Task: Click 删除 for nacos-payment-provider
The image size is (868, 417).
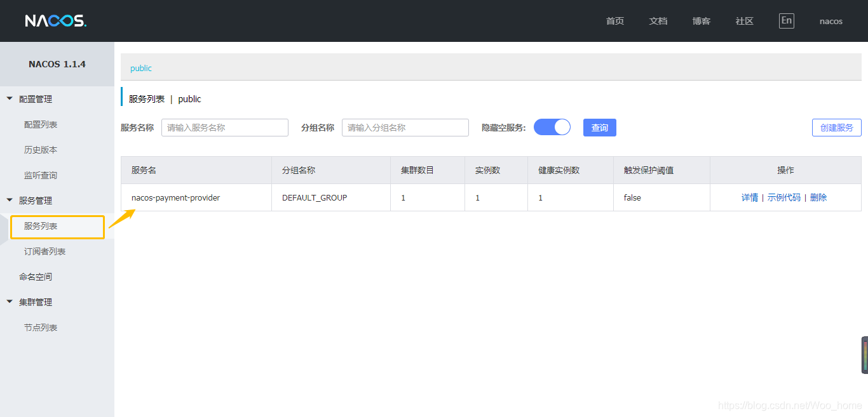Action: [818, 197]
